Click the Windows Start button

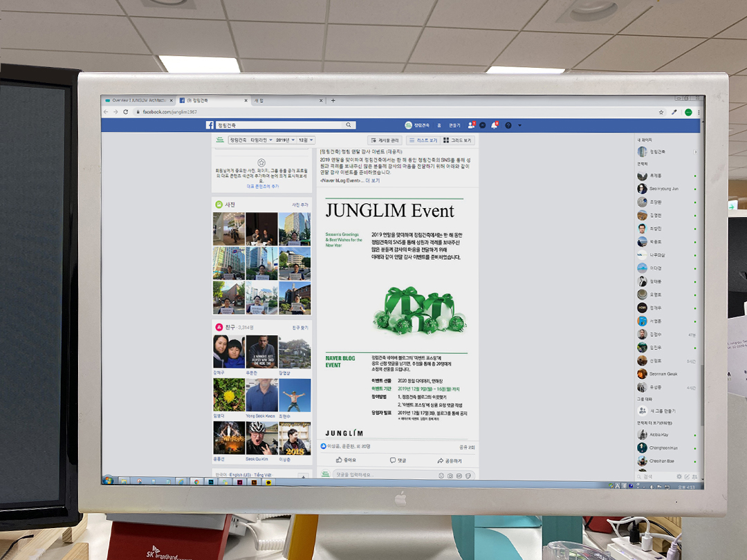coord(108,480)
